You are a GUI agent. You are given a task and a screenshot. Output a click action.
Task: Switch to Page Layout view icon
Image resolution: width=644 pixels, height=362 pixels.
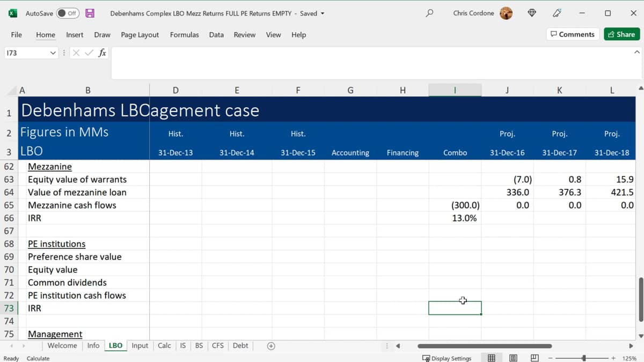[513, 358]
